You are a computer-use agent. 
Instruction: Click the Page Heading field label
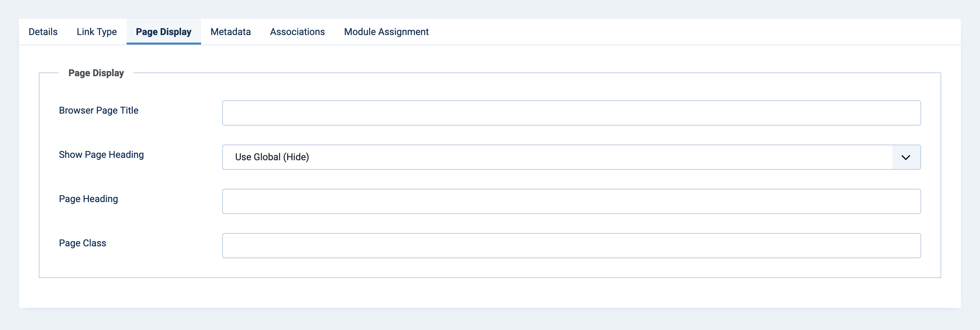88,199
